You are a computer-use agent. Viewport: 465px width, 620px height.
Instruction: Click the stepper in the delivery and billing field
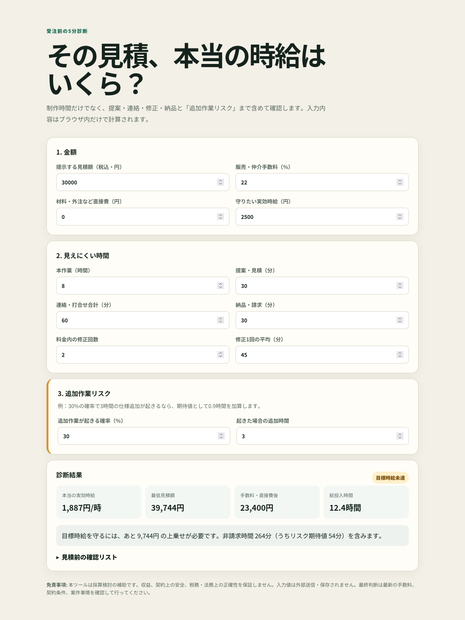pos(400,320)
